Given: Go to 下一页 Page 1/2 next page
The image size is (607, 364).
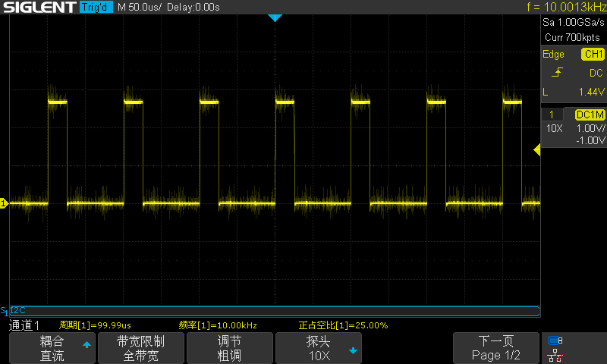Looking at the screenshot, I should 495,348.
